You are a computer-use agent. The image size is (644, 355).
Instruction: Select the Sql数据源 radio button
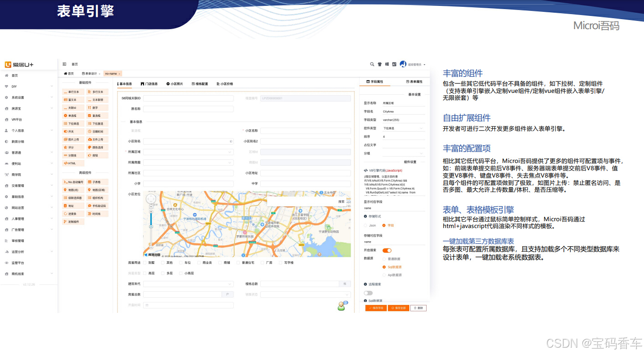[384, 267]
